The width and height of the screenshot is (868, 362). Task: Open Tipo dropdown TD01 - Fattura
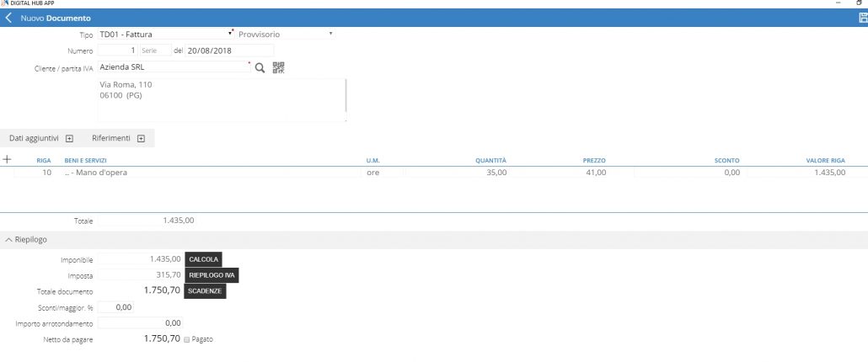(x=165, y=34)
